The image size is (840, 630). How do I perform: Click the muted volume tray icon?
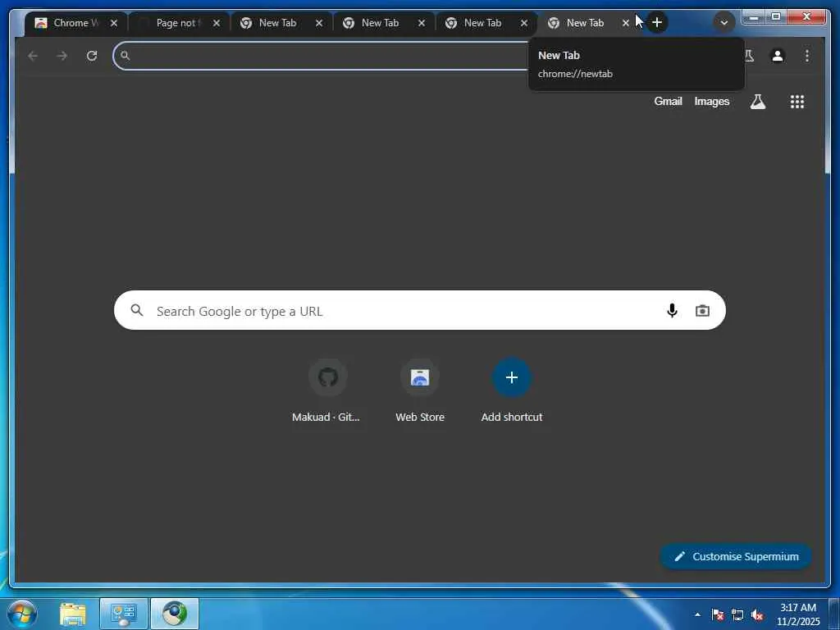(x=757, y=614)
